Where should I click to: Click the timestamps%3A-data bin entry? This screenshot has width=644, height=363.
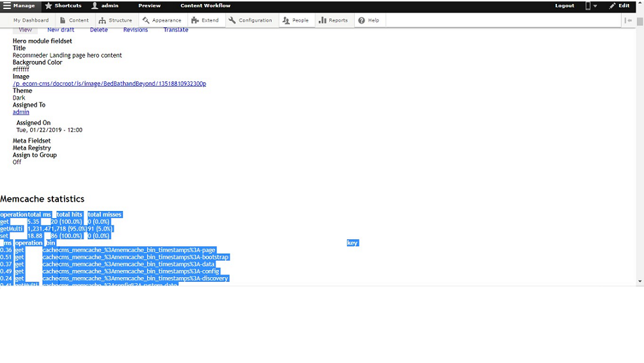coord(128,264)
